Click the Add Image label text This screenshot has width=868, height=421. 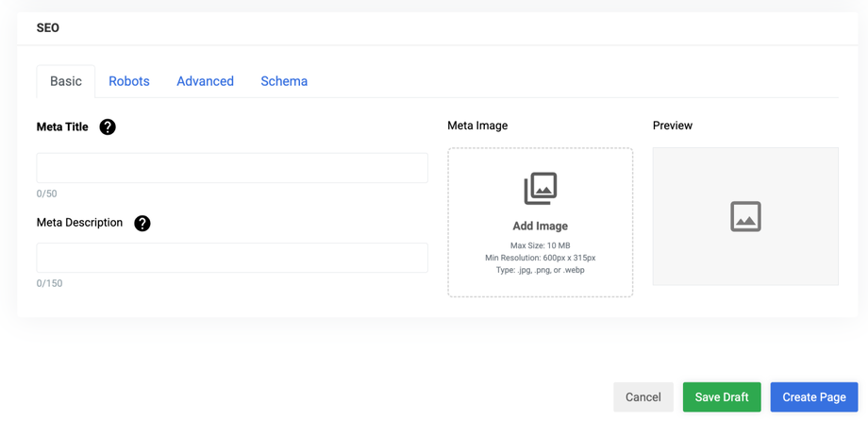point(541,227)
